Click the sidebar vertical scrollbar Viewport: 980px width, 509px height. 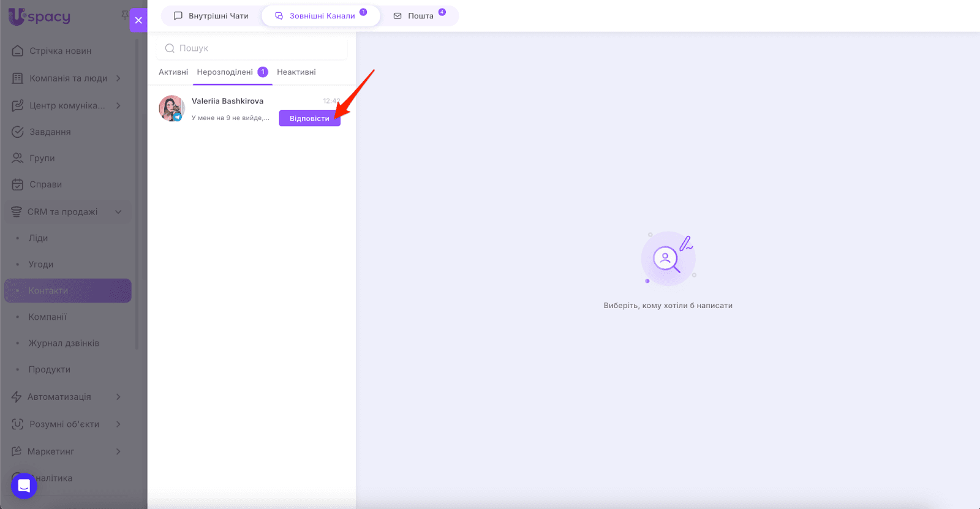click(x=137, y=194)
